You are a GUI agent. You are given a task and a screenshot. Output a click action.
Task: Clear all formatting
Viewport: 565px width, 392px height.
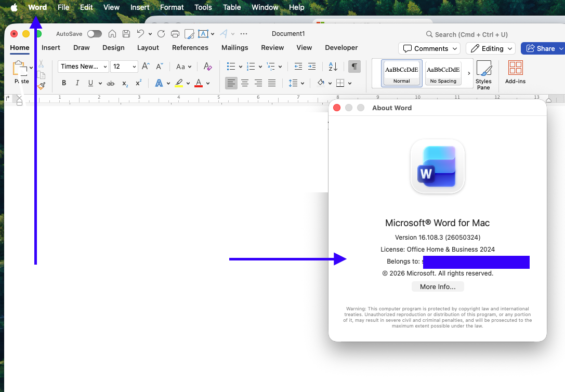point(207,67)
